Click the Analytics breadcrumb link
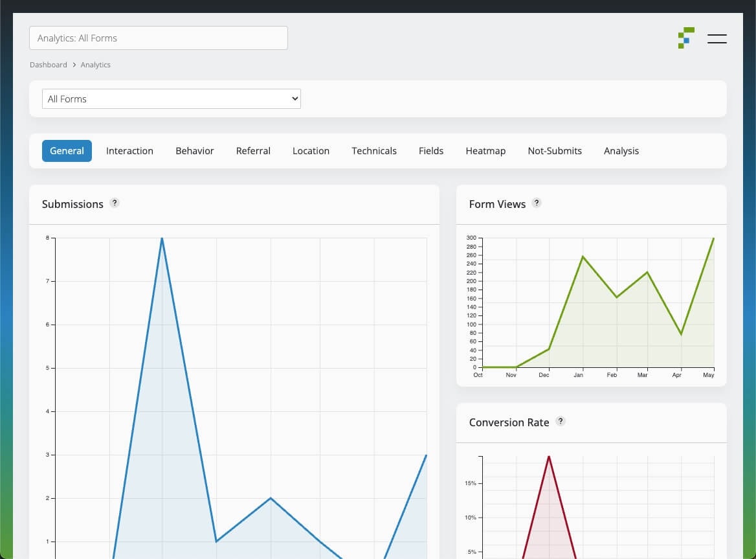Screen dimensions: 756x559 click(95, 65)
